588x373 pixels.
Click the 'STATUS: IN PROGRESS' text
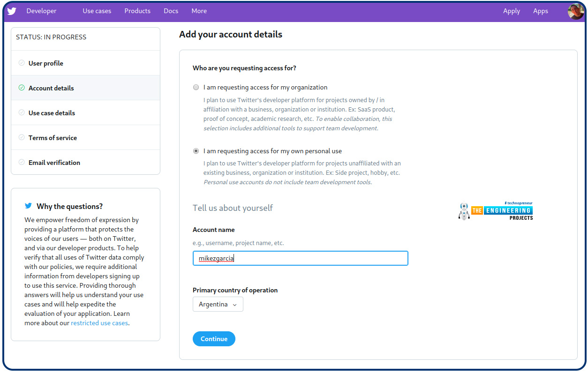51,37
